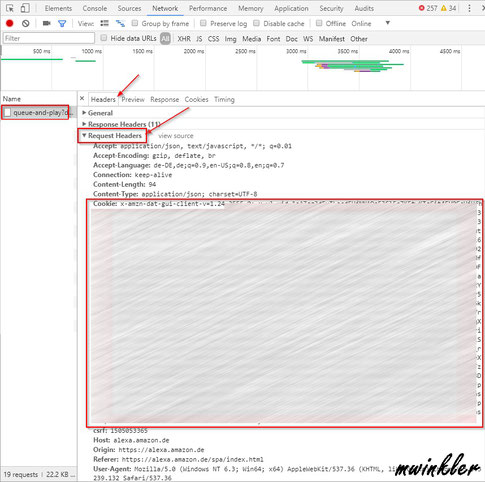Click the Host: alexa.amazon.de header line
The width and height of the screenshot is (485, 482).
pyautogui.click(x=131, y=440)
